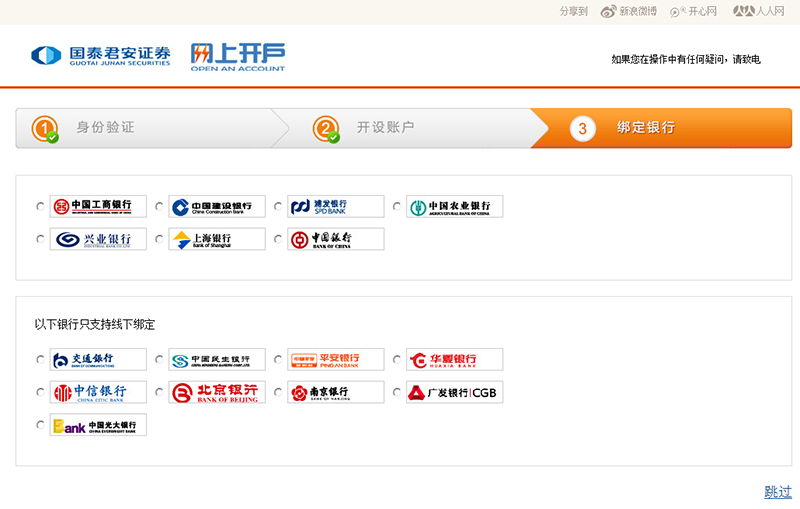This screenshot has width=800, height=509.
Task: Click the Guotai Junan Securities logo
Action: click(101, 56)
